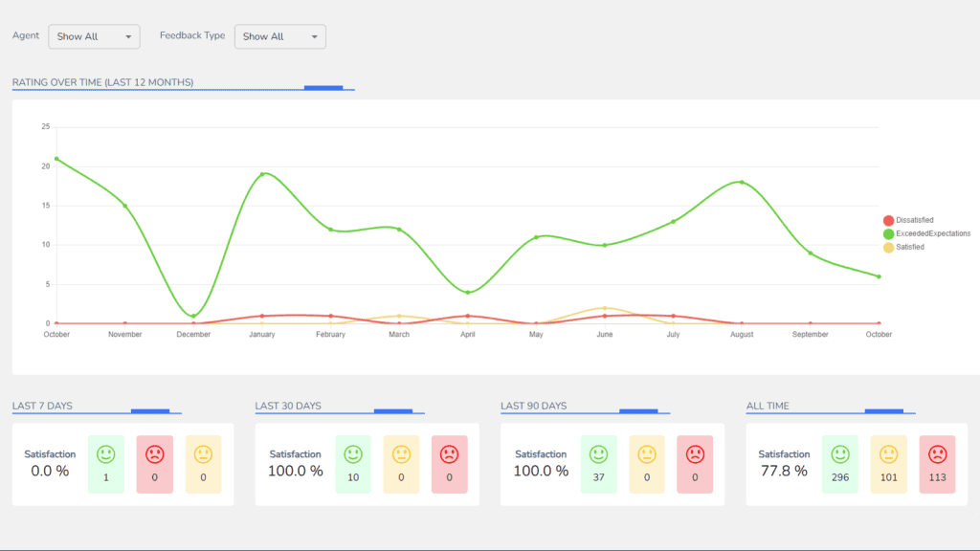Click the yellow line's June data point
This screenshot has width=980, height=551.
point(605,308)
